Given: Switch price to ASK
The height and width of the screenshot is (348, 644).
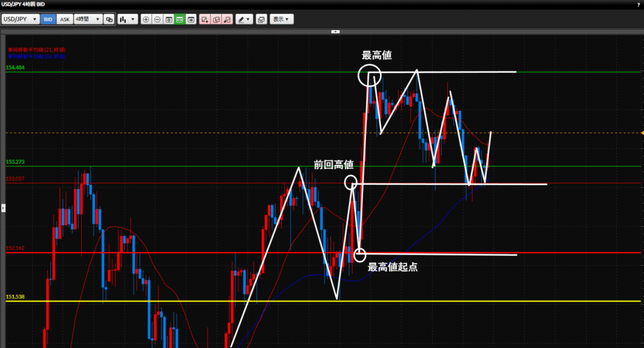Looking at the screenshot, I should click(x=64, y=19).
